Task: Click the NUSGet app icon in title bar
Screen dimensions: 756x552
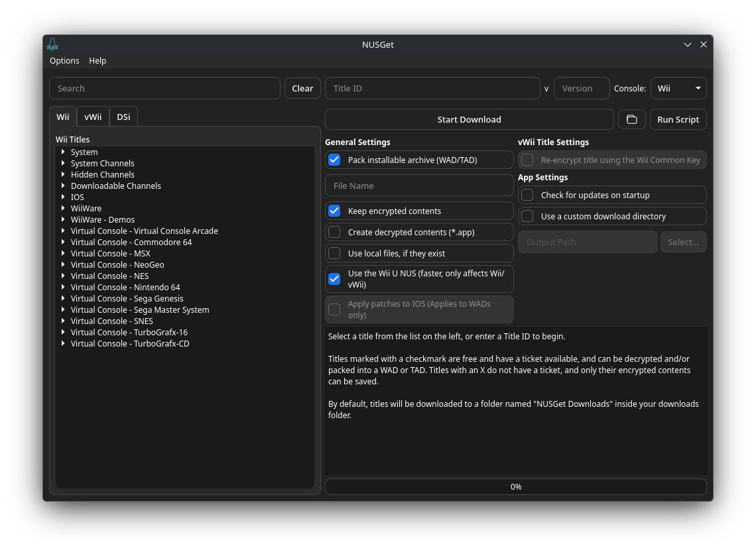Action: tap(52, 44)
